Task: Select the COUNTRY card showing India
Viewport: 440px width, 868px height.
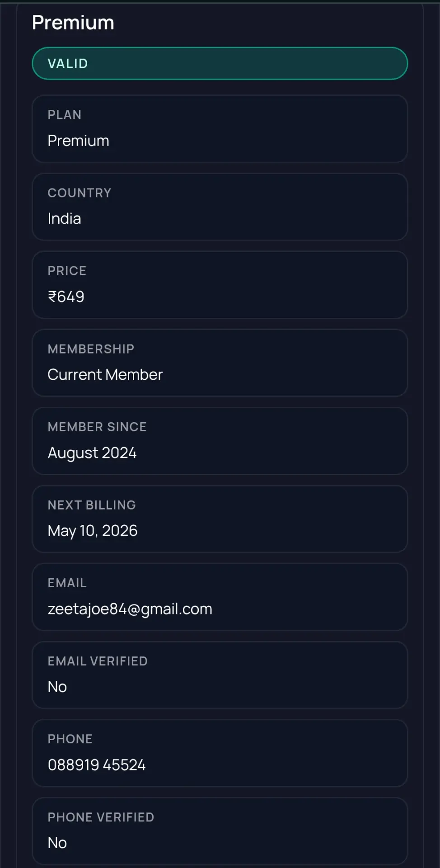Action: pyautogui.click(x=220, y=207)
